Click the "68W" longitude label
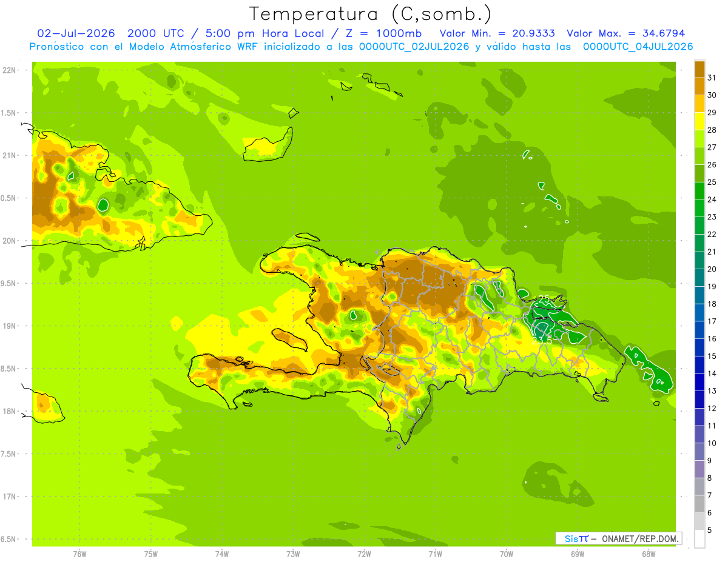 point(649,554)
